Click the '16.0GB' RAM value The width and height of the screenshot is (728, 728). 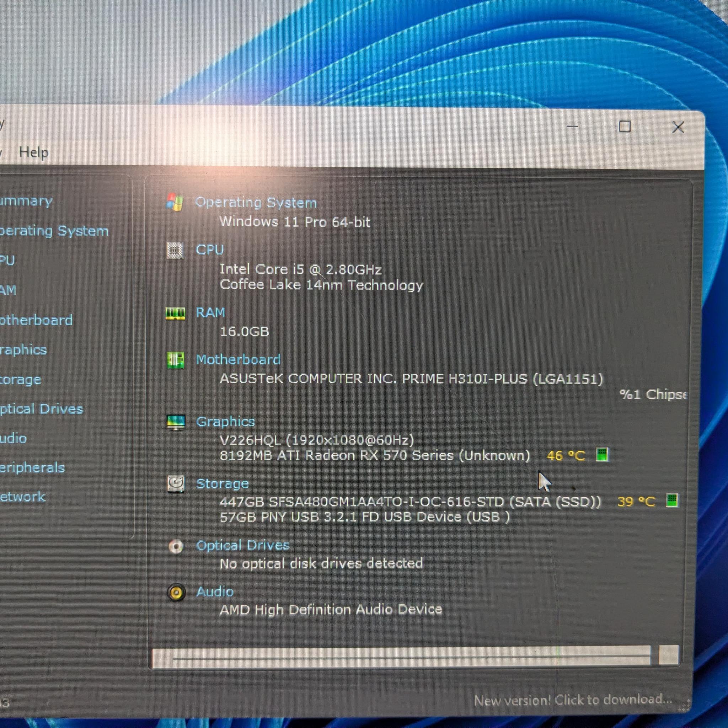coord(244,332)
